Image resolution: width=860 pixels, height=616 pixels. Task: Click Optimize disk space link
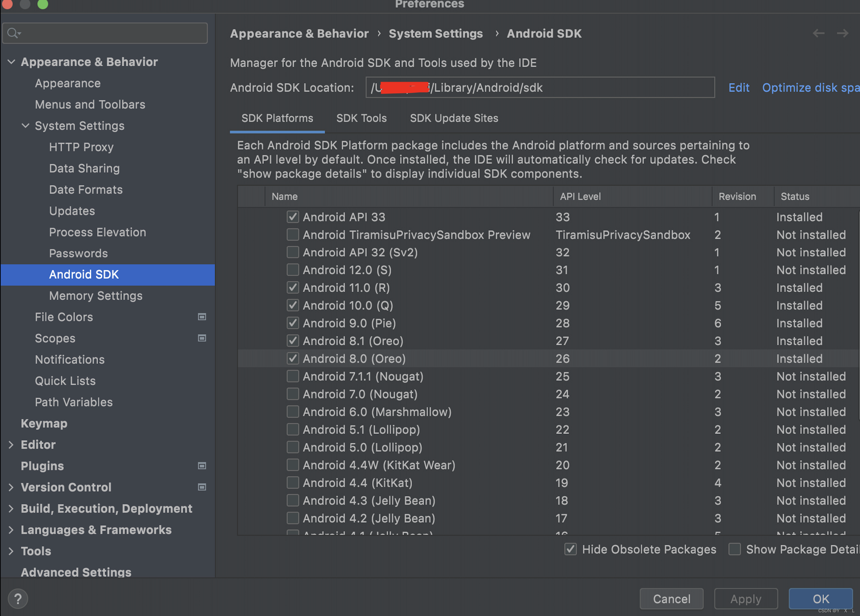coord(811,88)
